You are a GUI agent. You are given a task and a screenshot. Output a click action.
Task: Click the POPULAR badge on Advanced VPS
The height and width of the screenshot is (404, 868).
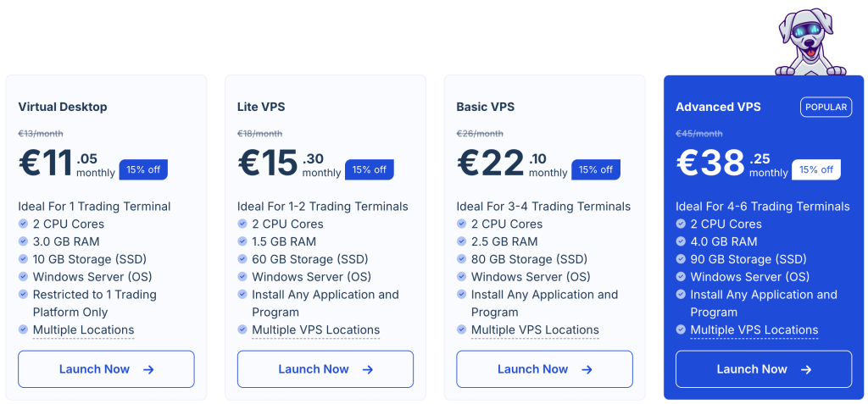826,108
